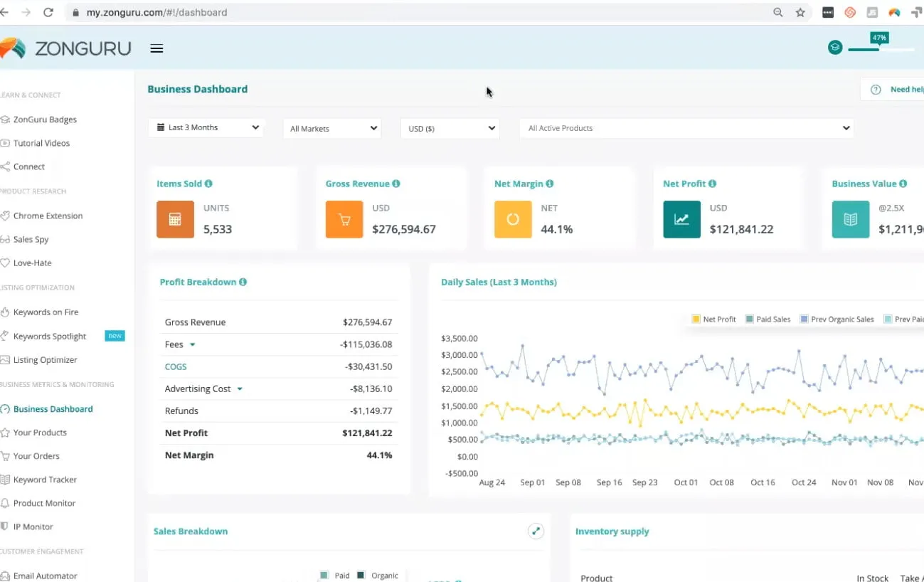Expand the Fees row arrow

pyautogui.click(x=192, y=345)
